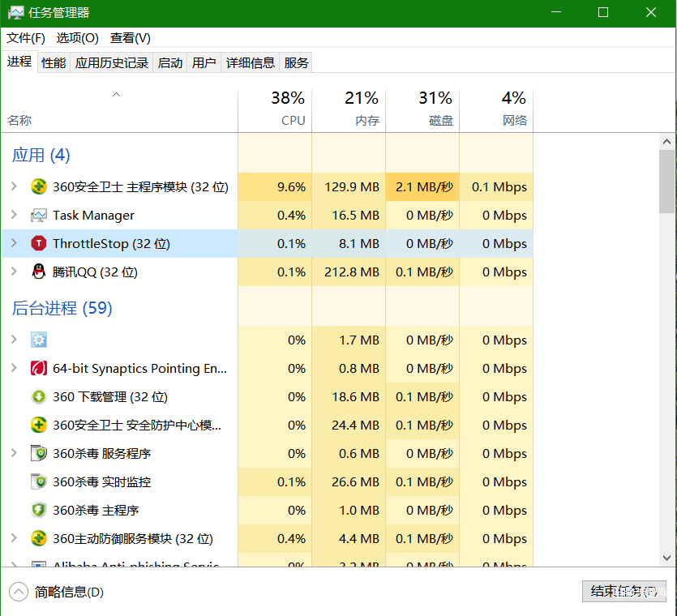The width and height of the screenshot is (677, 616).
Task: Select the ThrottleStop (32 位) process name
Action: pyautogui.click(x=111, y=244)
